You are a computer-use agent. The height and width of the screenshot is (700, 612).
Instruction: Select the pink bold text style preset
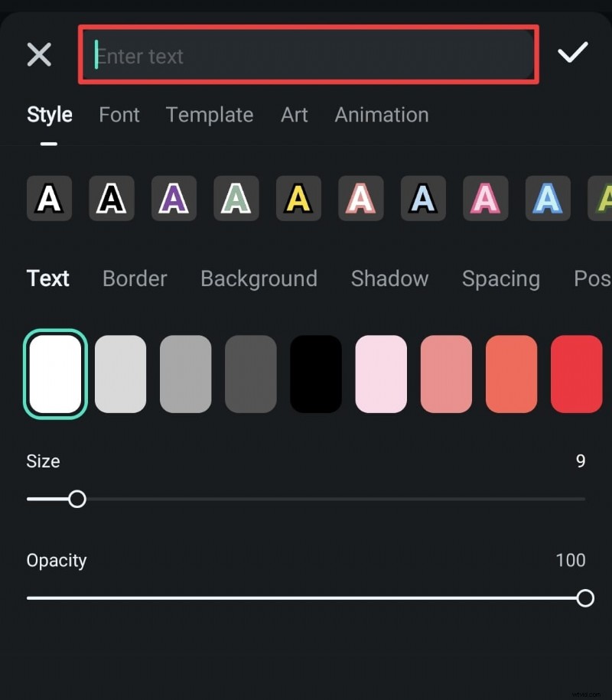pos(485,197)
